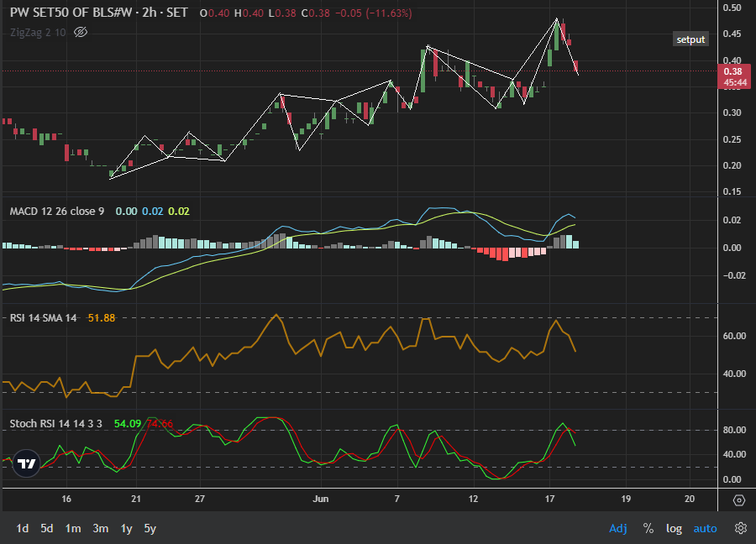Click the current price label 0.38
Screen dimensions: 756x544
[732, 72]
